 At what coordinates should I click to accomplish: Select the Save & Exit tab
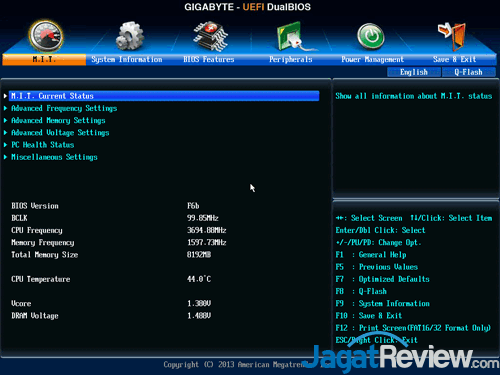coord(454,59)
